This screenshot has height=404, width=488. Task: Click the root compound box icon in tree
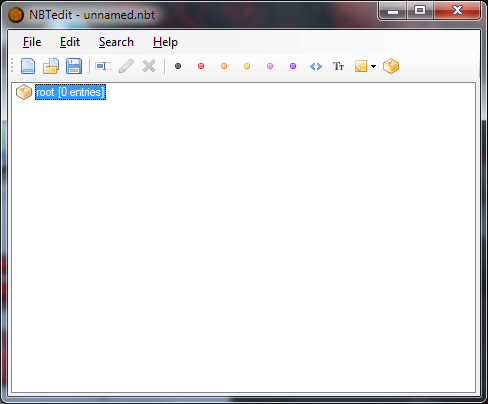[24, 92]
